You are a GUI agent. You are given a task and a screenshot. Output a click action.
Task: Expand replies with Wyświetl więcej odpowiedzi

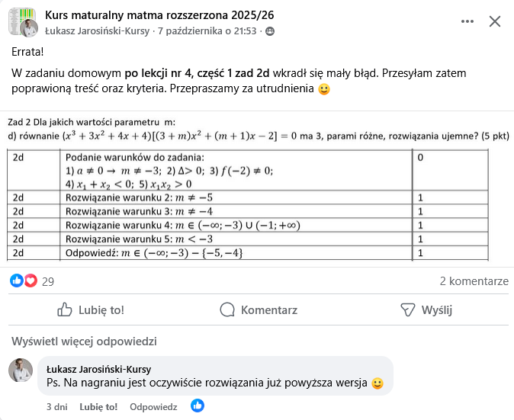click(84, 341)
